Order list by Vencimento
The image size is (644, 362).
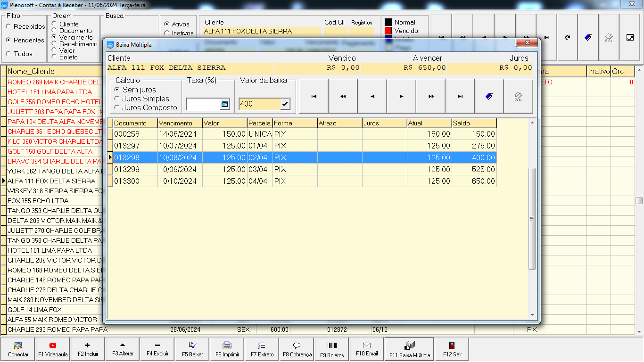tap(72, 37)
